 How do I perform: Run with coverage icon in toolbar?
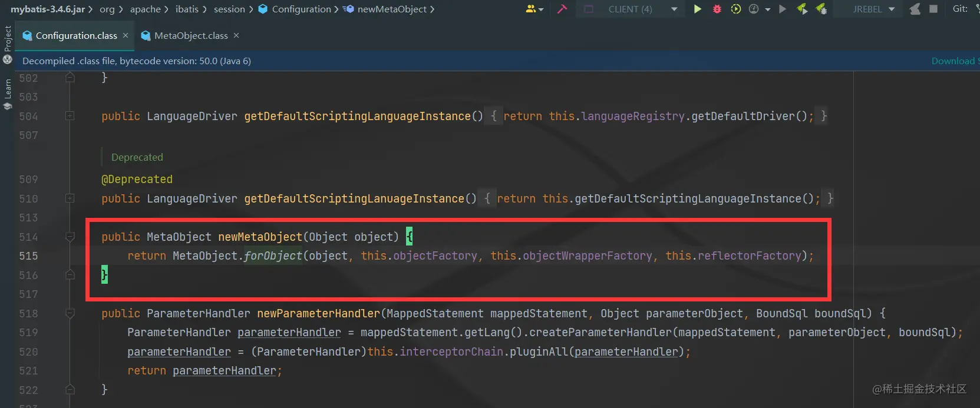[735, 9]
